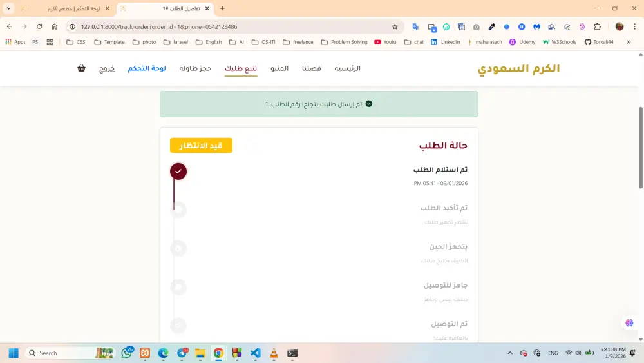Open WhatsApp from the taskbar
The width and height of the screenshot is (644, 363).
(x=127, y=353)
